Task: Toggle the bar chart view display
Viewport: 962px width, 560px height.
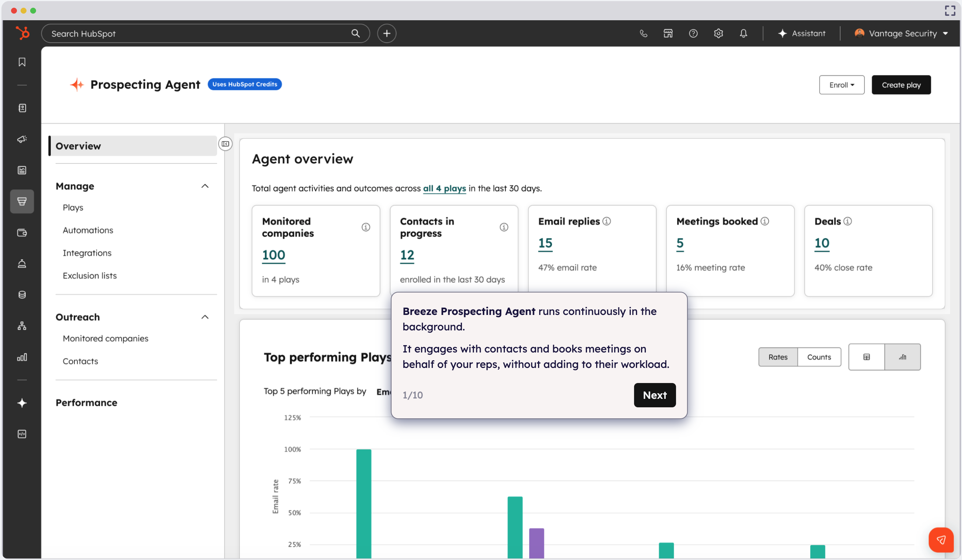Action: pos(902,357)
